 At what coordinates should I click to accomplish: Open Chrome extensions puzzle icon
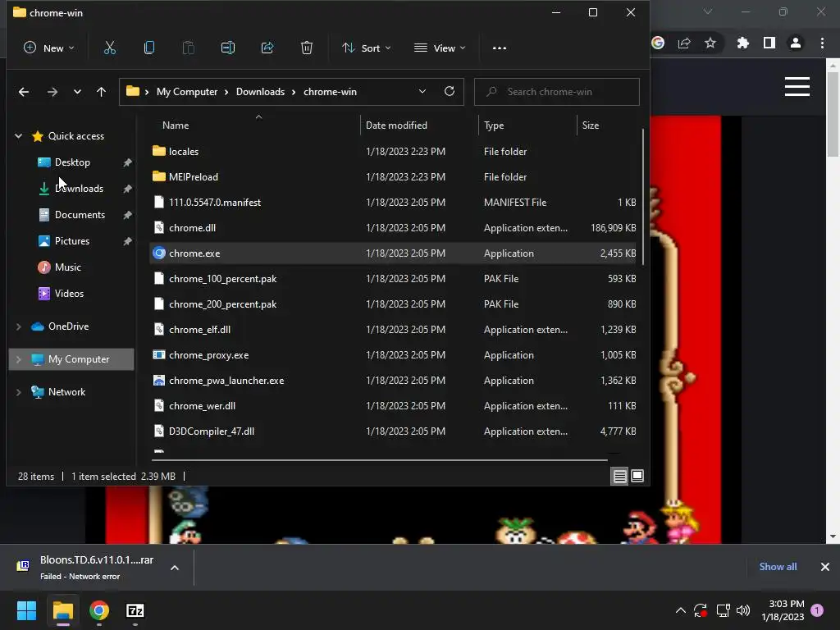coord(743,43)
